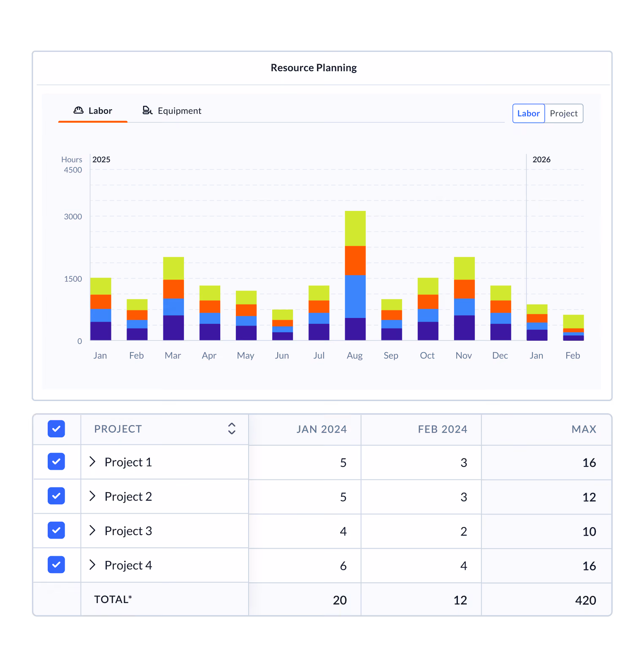Click the Resource Planning title
The height and width of the screenshot is (668, 644).
(x=314, y=68)
